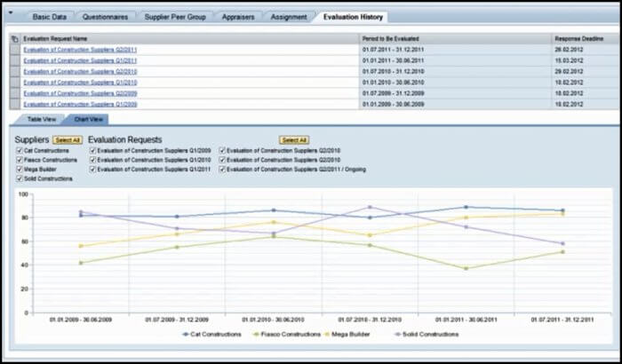This screenshot has width=622, height=364.
Task: Click Solid Constructions data point at 01.07.2010 - 31.12.2010
Action: (370, 207)
